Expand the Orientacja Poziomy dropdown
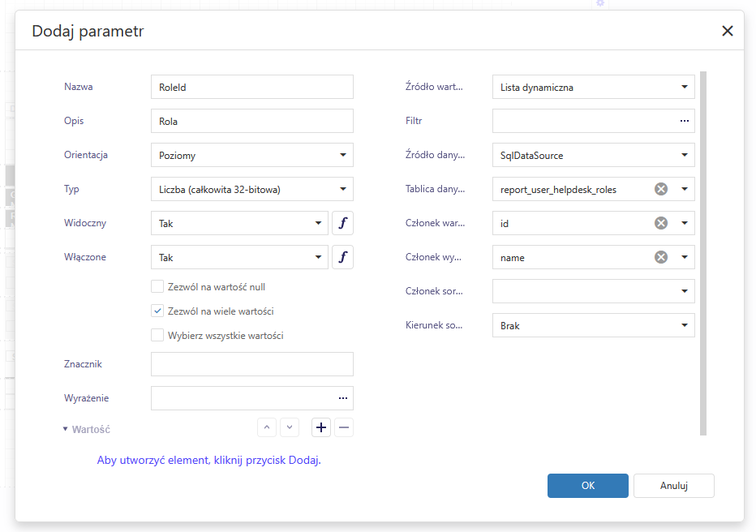The image size is (756, 532). pyautogui.click(x=251, y=155)
